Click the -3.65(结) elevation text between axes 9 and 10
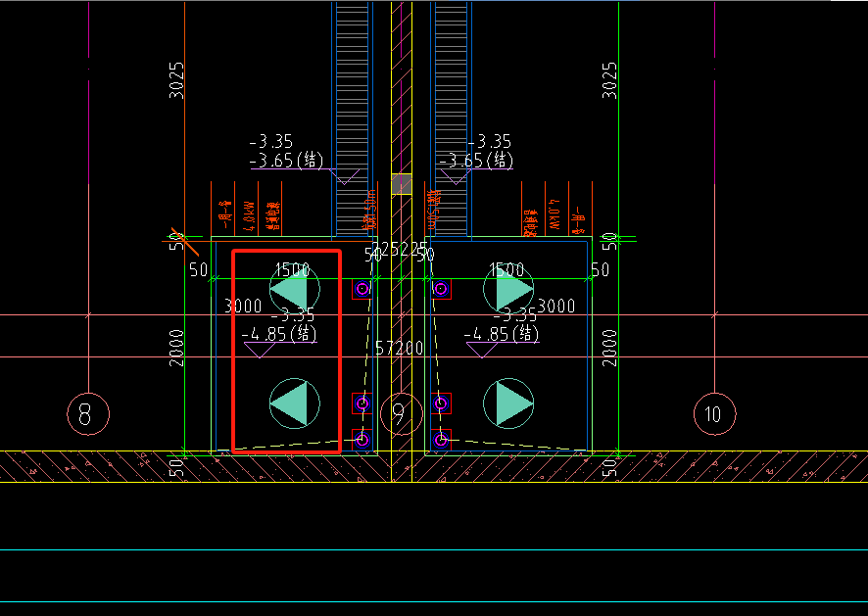The height and width of the screenshot is (616, 868). [x=476, y=161]
